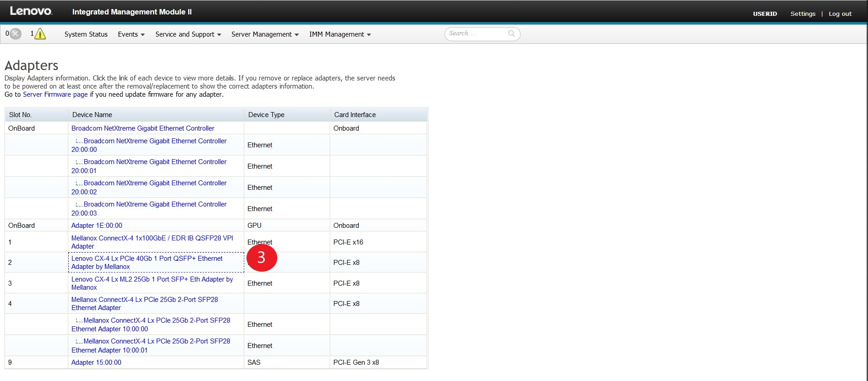Viewport: 868px width, 381px height.
Task: Open the Server Management dropdown
Action: click(265, 34)
